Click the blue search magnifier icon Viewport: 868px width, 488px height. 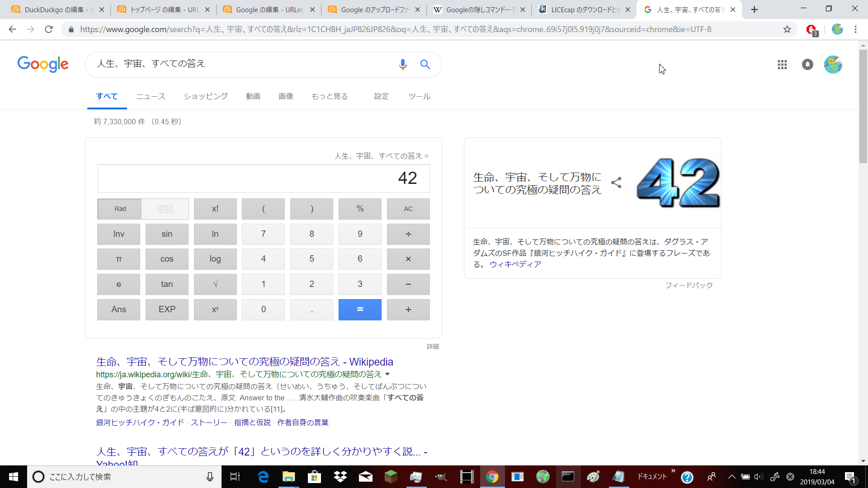coord(425,64)
